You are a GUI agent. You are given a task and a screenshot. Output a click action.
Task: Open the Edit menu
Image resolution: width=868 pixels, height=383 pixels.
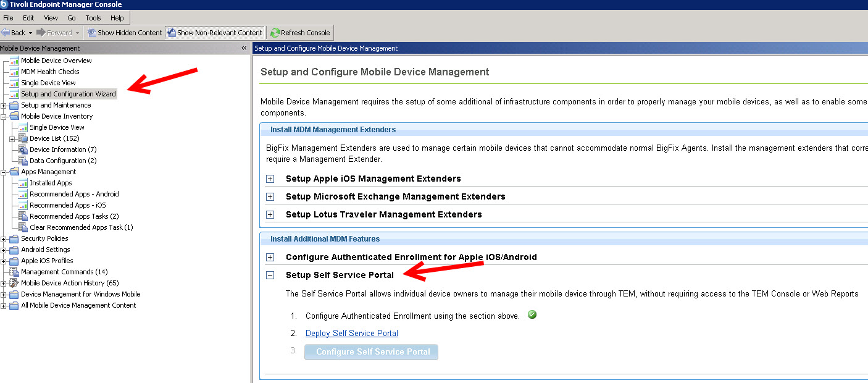[28, 18]
